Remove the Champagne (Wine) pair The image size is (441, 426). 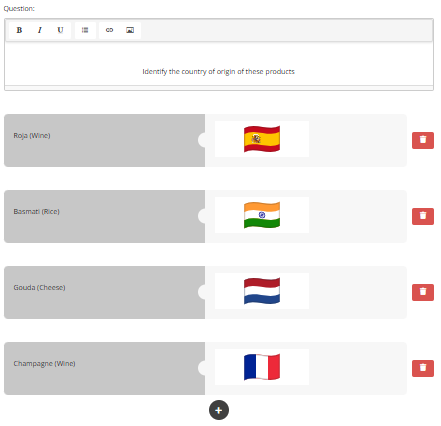point(423,368)
